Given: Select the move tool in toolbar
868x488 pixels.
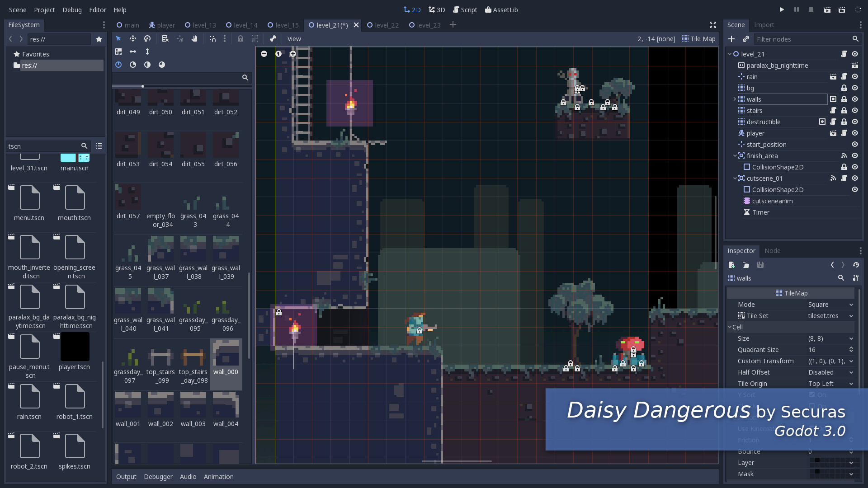Looking at the screenshot, I should [x=133, y=39].
